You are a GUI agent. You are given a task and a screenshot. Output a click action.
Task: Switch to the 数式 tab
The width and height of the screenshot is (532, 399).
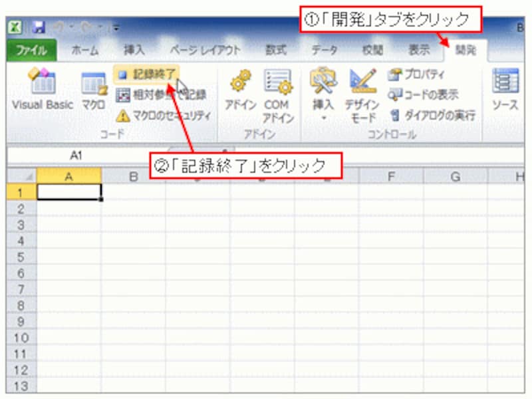pos(276,51)
